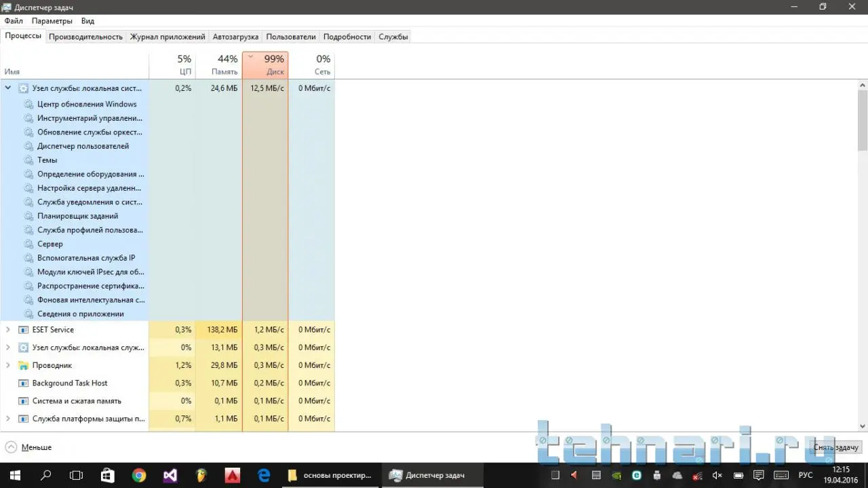Open Файл menu

click(x=14, y=21)
